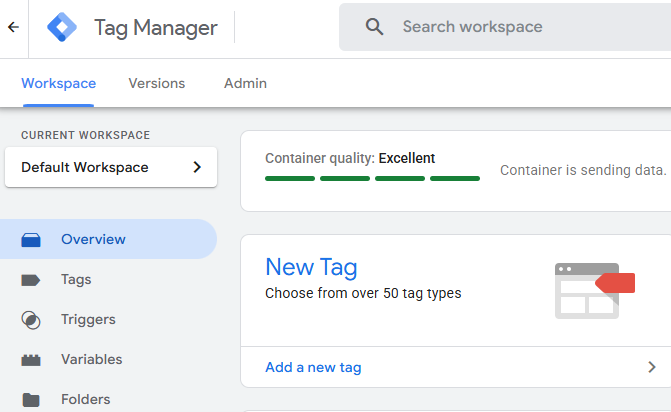Click the Folders folder icon
Image resolution: width=671 pixels, height=412 pixels.
point(31,400)
